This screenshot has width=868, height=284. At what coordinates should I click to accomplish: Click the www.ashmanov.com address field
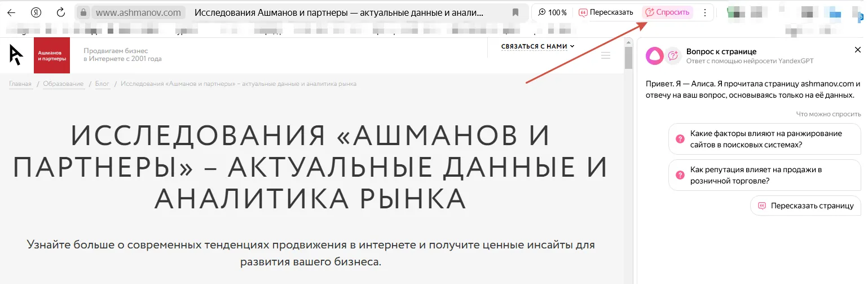coord(138,12)
